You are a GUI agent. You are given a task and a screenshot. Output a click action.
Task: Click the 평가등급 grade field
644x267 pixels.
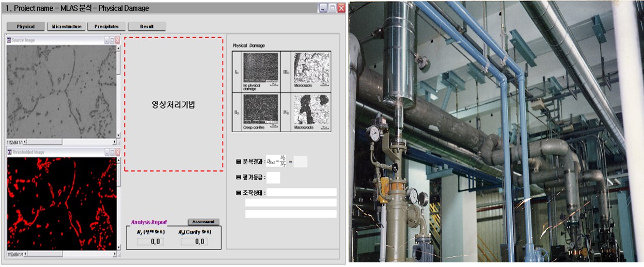click(273, 178)
